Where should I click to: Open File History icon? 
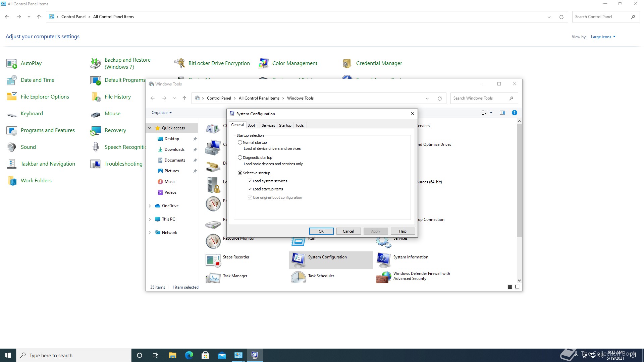point(96,97)
